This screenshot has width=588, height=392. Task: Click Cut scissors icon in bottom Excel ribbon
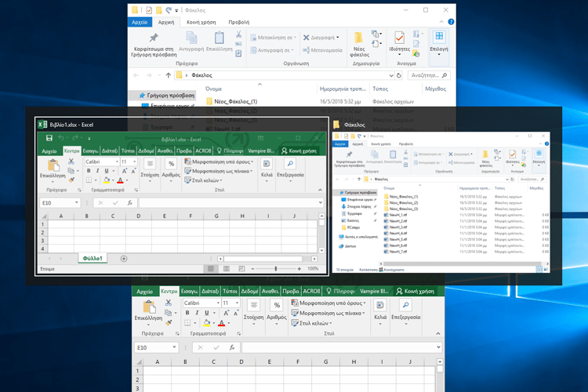[x=170, y=303]
